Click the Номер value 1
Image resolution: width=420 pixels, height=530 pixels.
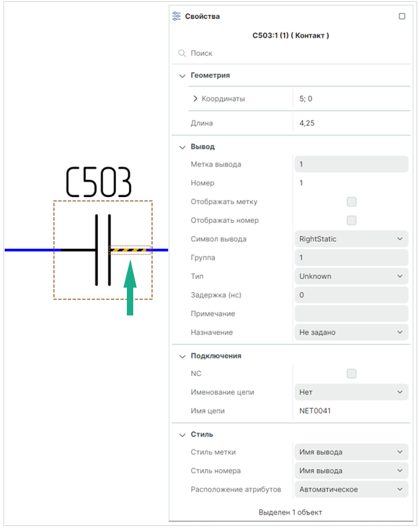click(x=301, y=183)
